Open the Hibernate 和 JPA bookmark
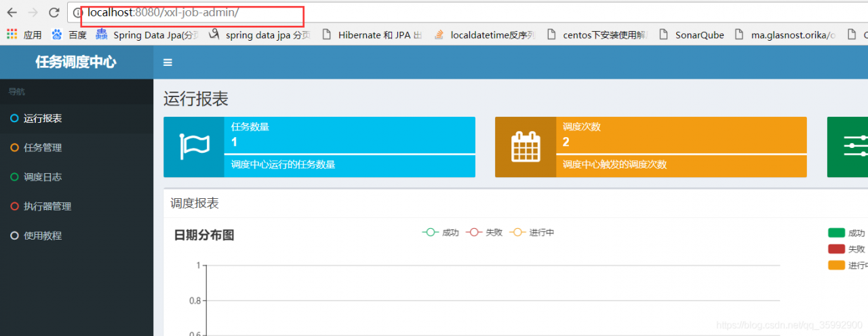 pyautogui.click(x=372, y=35)
